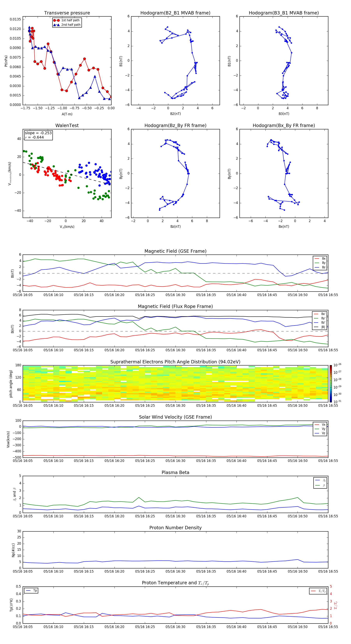
Task: Select the Bx entry in the GSE legend
Action: (320, 259)
